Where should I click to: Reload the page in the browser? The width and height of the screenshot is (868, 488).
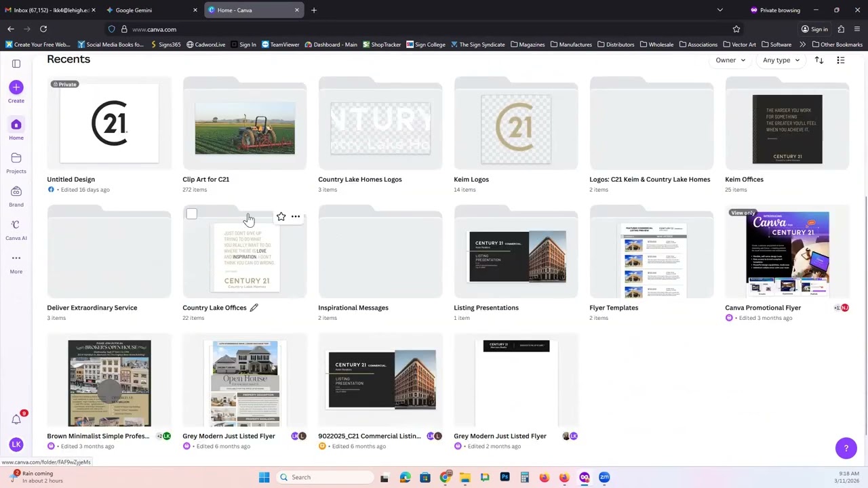[43, 29]
